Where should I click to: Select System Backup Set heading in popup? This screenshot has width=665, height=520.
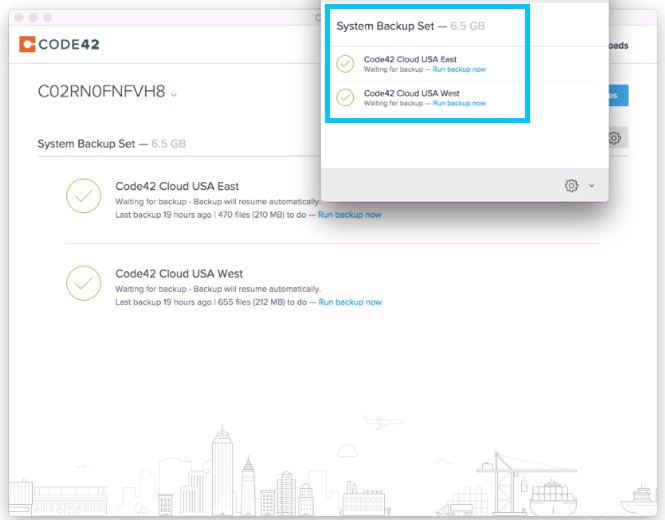pos(385,26)
